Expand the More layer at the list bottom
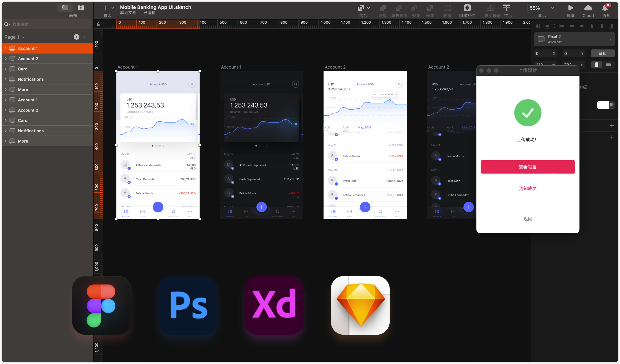620x364 pixels. click(x=6, y=141)
